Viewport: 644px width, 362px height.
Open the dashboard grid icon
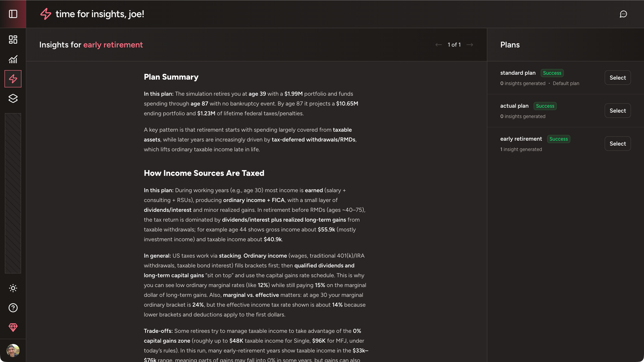[x=13, y=40]
